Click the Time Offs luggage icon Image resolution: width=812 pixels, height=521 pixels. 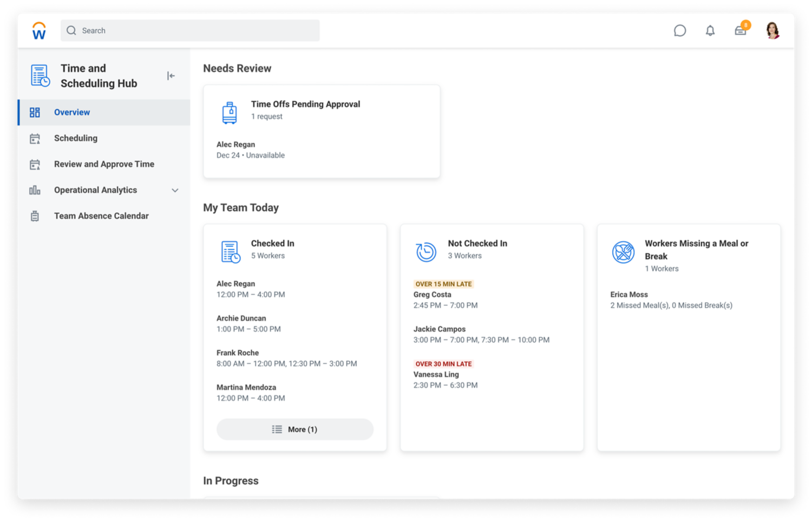click(230, 113)
